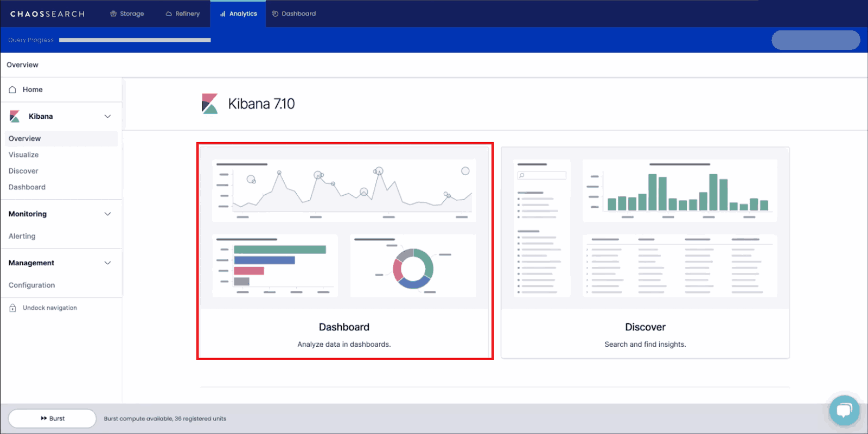Click the Overview breadcrumb text
This screenshot has width=868, height=434.
coord(22,65)
